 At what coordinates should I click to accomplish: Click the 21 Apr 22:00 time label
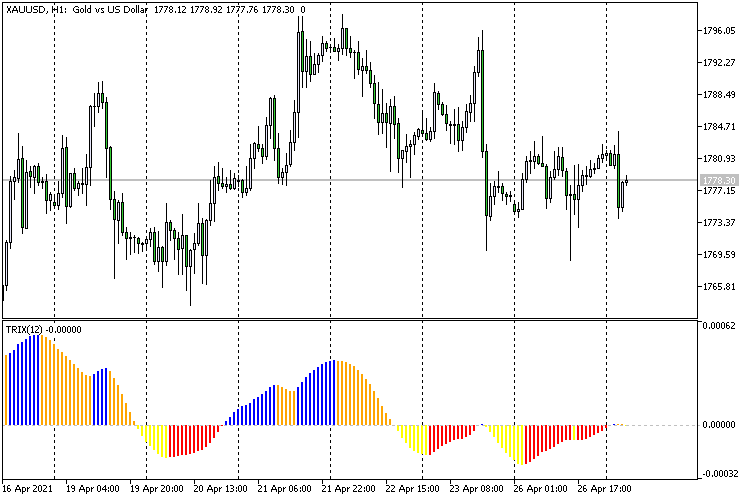click(348, 489)
